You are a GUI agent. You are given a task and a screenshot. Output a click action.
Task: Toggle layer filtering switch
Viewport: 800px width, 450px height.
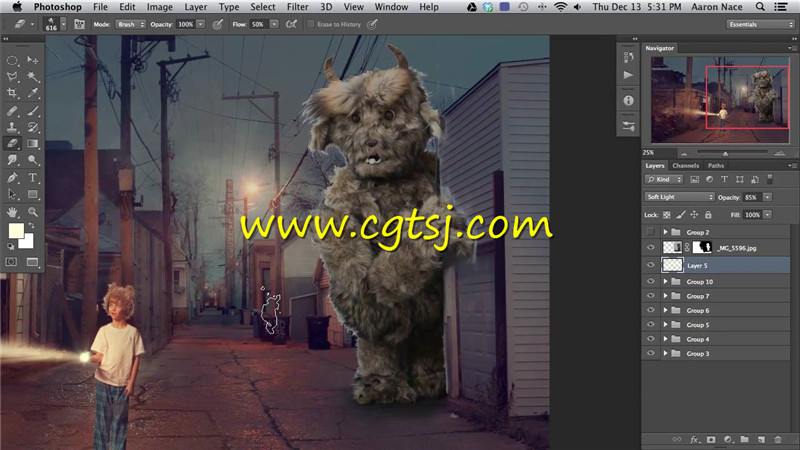coord(770,179)
